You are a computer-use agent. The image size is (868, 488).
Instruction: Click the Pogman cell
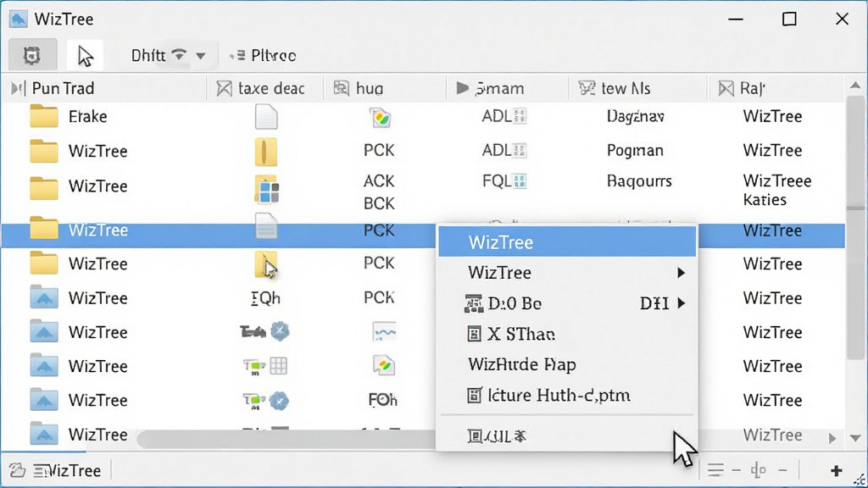634,151
